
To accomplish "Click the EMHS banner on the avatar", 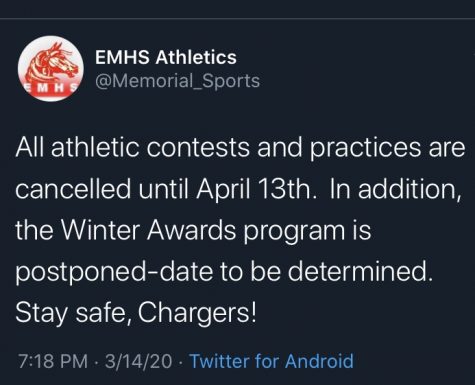I will coord(51,88).
